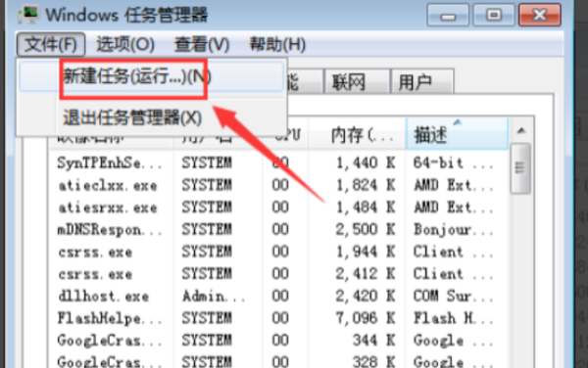Click the 1,484 K memory value
Screen dimensions: 588x368
pos(366,207)
